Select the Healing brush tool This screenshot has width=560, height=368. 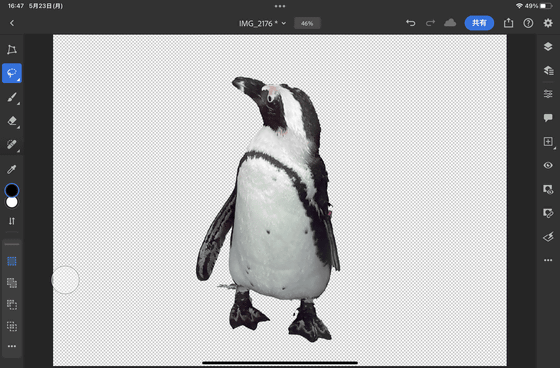[12, 145]
